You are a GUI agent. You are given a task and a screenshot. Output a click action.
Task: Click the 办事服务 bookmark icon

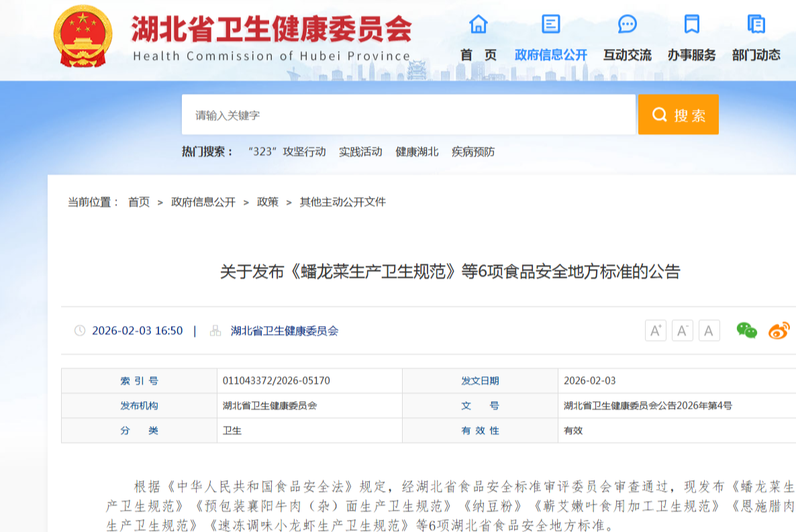(691, 24)
